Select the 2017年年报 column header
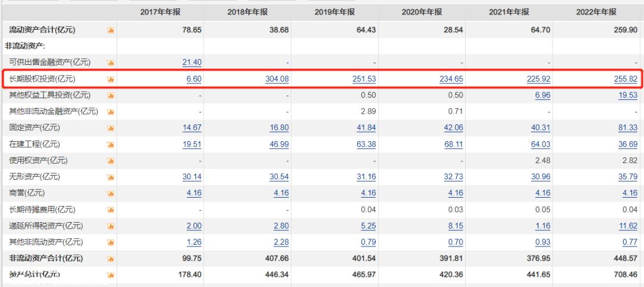Image resolution: width=644 pixels, height=287 pixels. (160, 13)
